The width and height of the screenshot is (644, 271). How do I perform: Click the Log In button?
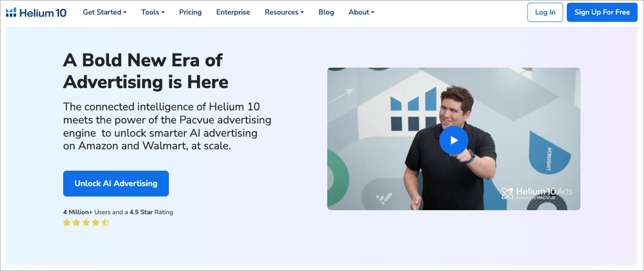tap(545, 12)
